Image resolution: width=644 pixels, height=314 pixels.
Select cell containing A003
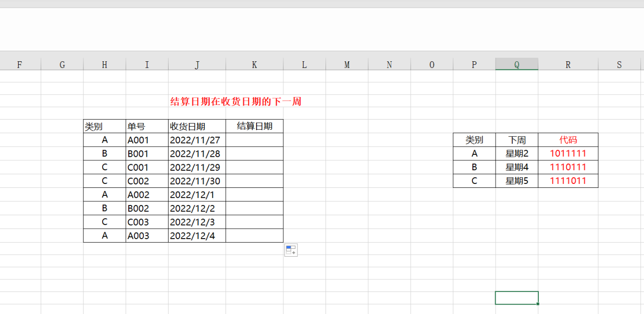[x=147, y=236]
